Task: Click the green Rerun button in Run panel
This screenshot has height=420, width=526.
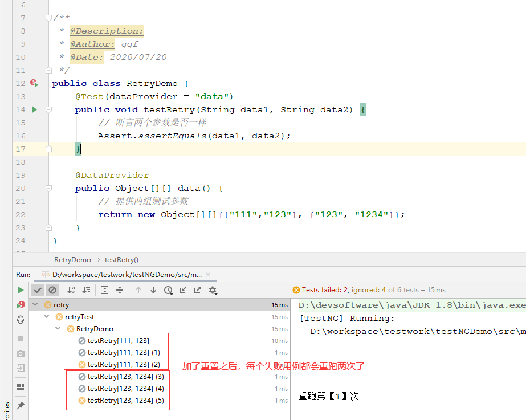Action: point(21,290)
